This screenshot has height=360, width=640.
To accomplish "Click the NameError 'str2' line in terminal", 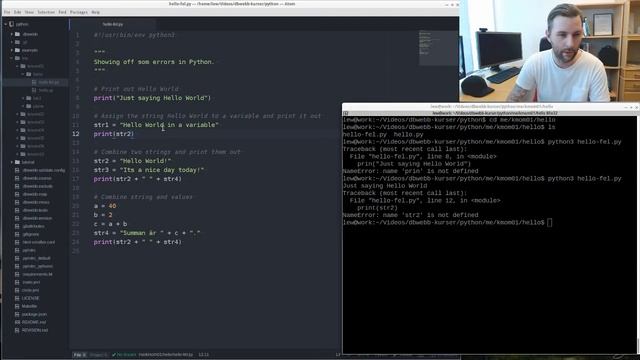I will pyautogui.click(x=410, y=215).
